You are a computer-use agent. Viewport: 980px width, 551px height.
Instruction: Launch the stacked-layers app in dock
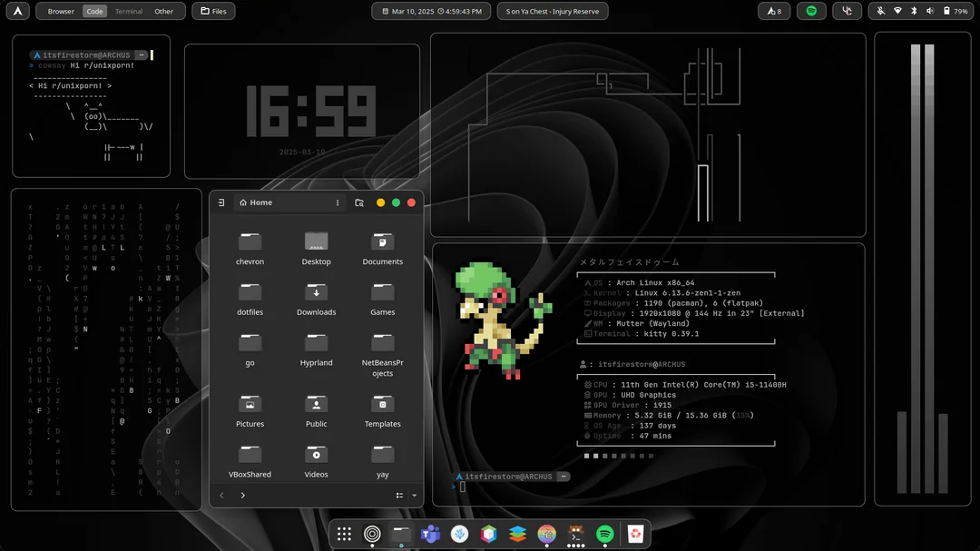(x=517, y=534)
